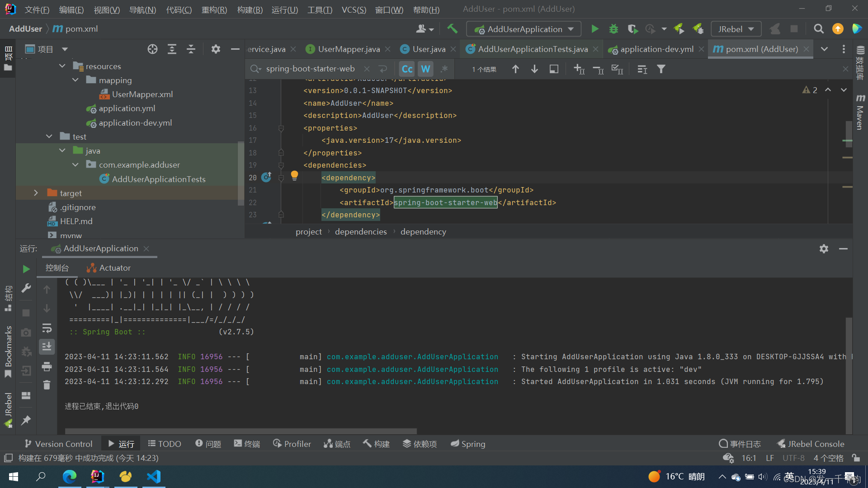
Task: Open JRebel Console
Action: point(810,444)
